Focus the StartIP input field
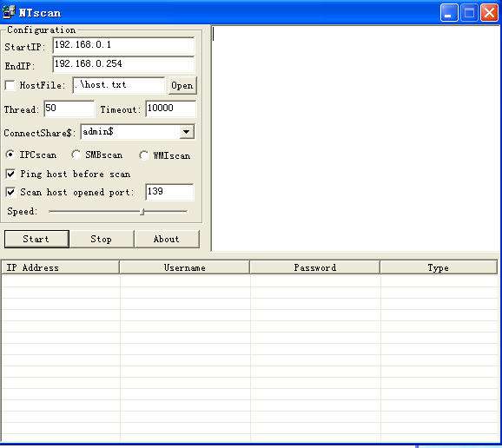Screen dimensions: 502x448 click(x=123, y=45)
